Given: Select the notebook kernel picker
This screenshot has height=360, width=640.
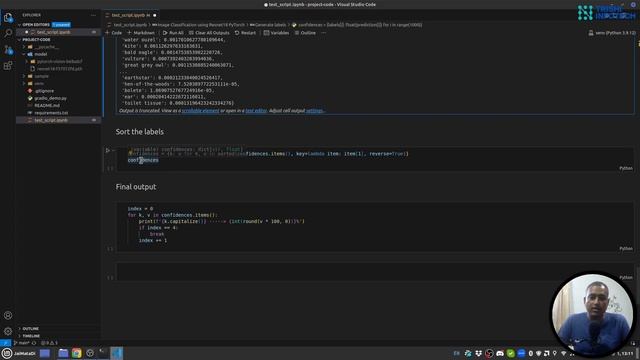Looking at the screenshot, I should [x=612, y=33].
